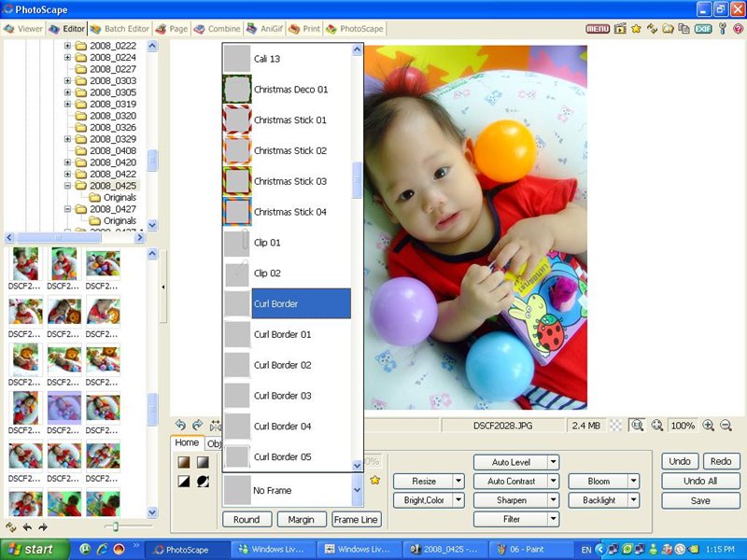Open the Backlight dropdown arrow
The image size is (747, 560).
[x=634, y=500]
